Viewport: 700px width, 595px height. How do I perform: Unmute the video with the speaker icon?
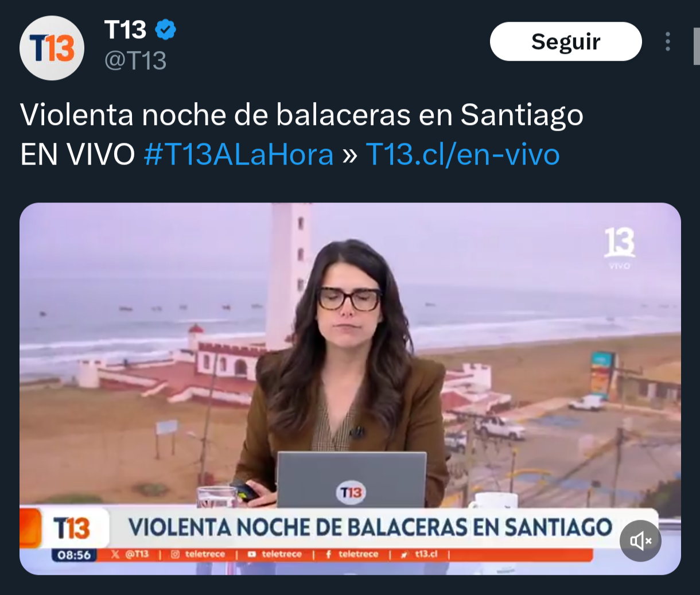point(640,540)
